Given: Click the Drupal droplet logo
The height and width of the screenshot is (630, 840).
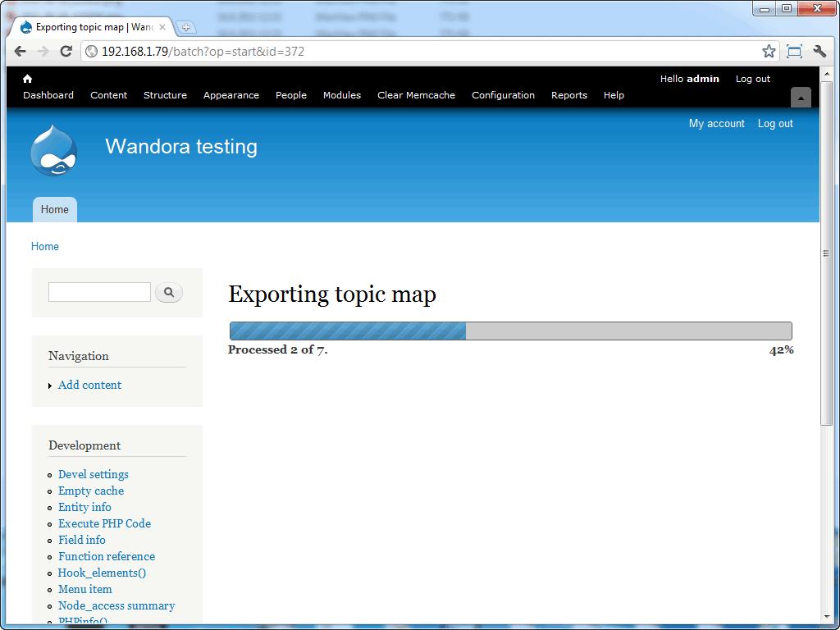Looking at the screenshot, I should pos(53,149).
